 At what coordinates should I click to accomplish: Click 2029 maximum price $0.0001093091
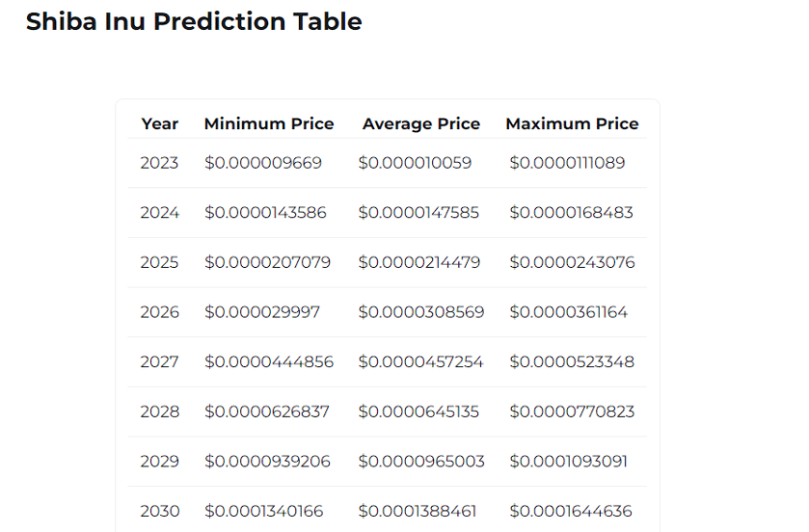point(569,462)
